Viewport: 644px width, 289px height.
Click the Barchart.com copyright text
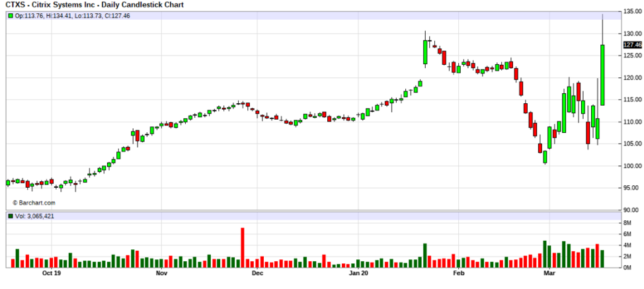34,203
